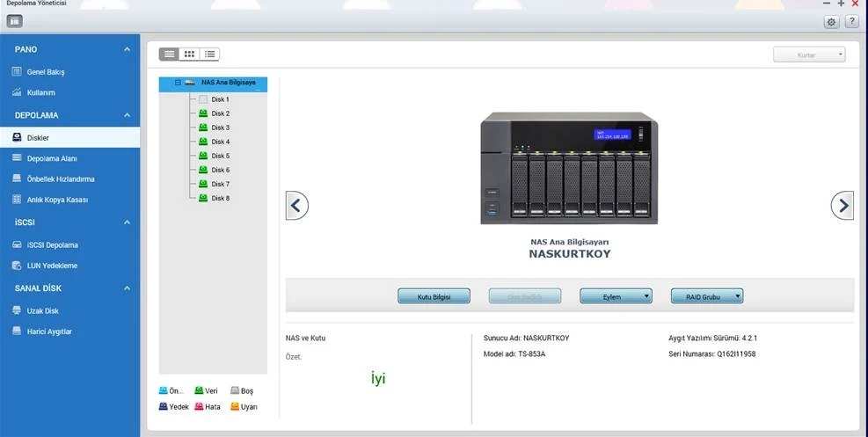
Task: Open settings gear icon
Action: [x=831, y=22]
